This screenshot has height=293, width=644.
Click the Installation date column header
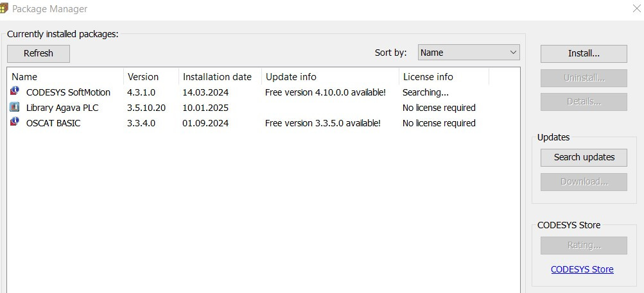click(x=217, y=77)
